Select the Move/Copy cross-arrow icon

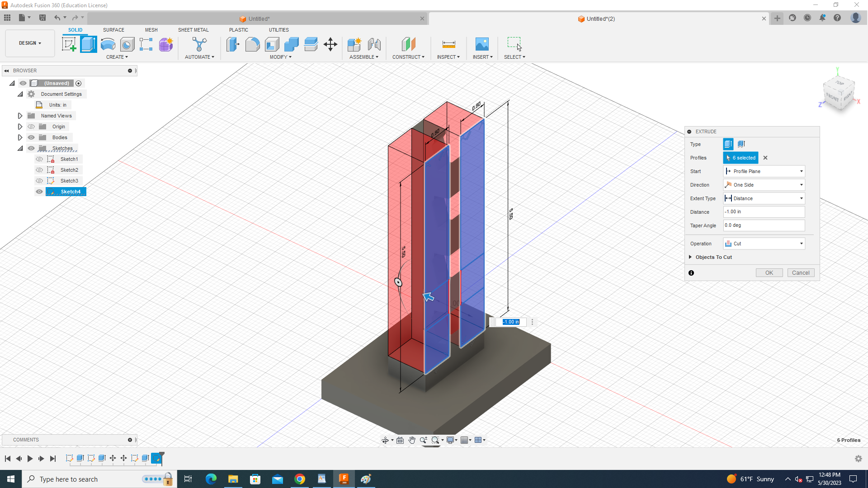(x=330, y=44)
